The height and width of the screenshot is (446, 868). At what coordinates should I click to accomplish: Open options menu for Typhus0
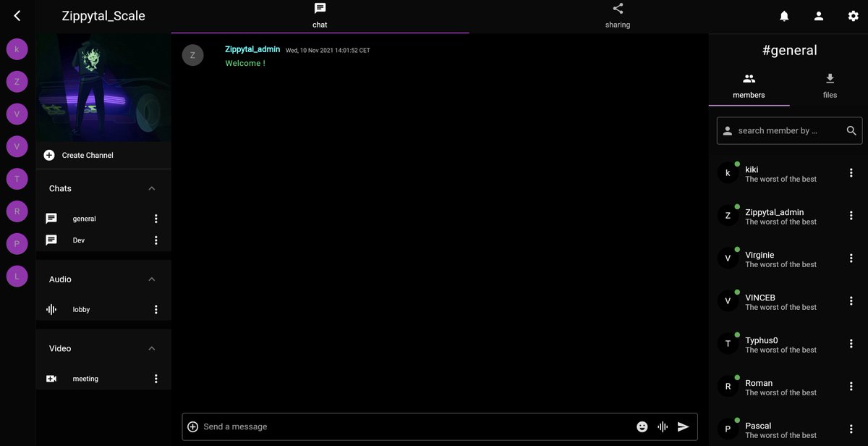(851, 344)
